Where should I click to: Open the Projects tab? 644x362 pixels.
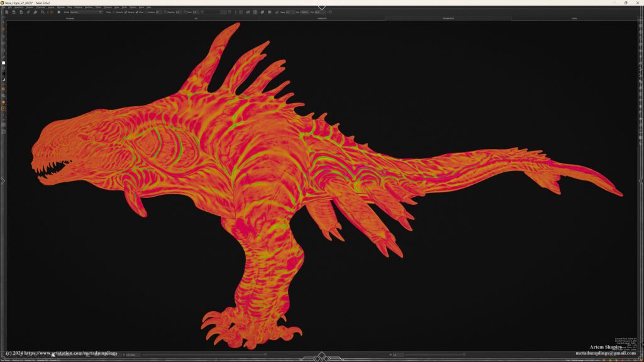(x=70, y=18)
